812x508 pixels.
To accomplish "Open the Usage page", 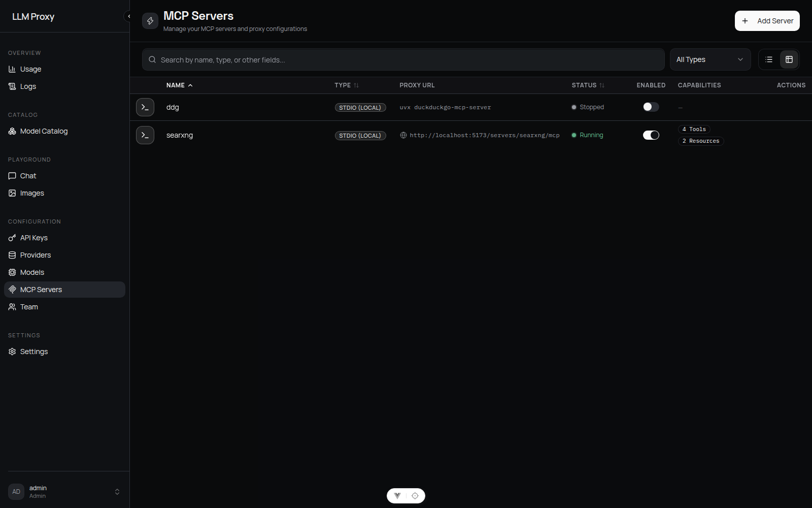I will (64, 69).
